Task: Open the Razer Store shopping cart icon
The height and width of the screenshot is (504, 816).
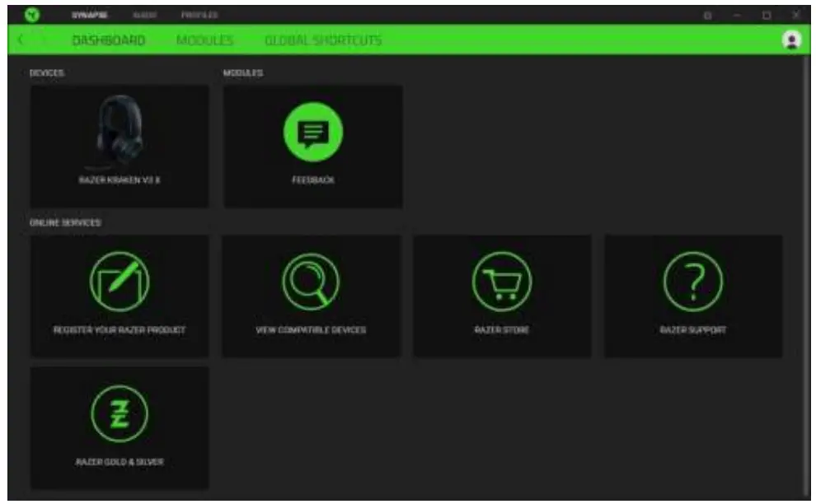Action: pos(502,280)
